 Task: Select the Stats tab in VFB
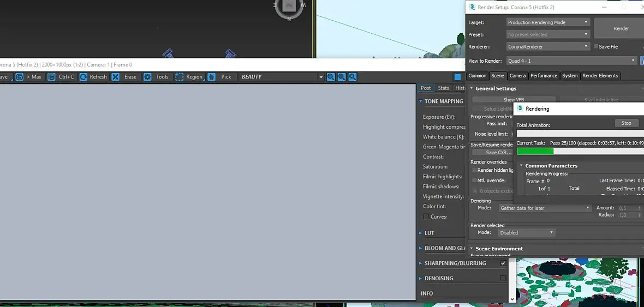pos(443,88)
